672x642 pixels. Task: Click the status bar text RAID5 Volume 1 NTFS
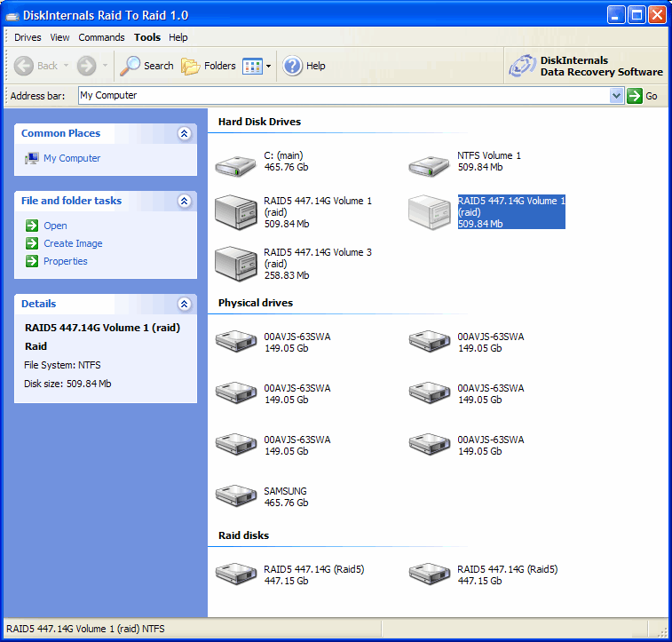[x=85, y=629]
